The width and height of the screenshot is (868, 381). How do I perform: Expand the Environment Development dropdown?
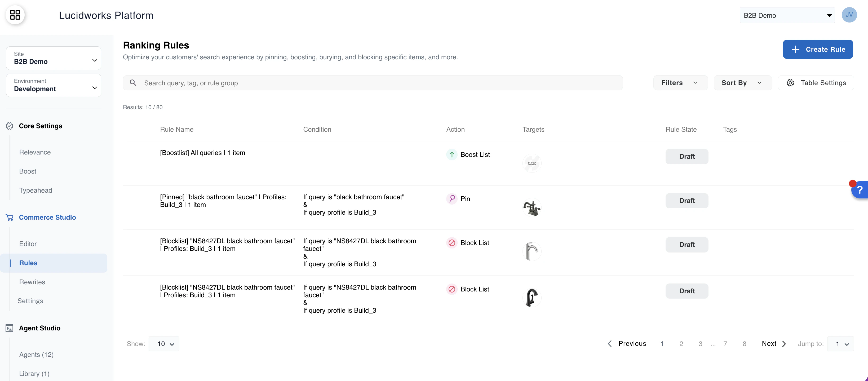pyautogui.click(x=53, y=85)
